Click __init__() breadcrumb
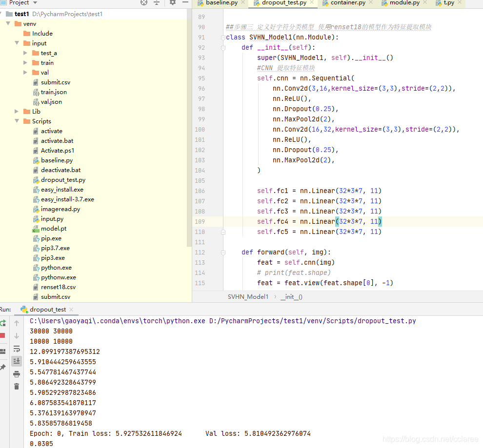The width and height of the screenshot is (483, 448). pyautogui.click(x=291, y=296)
